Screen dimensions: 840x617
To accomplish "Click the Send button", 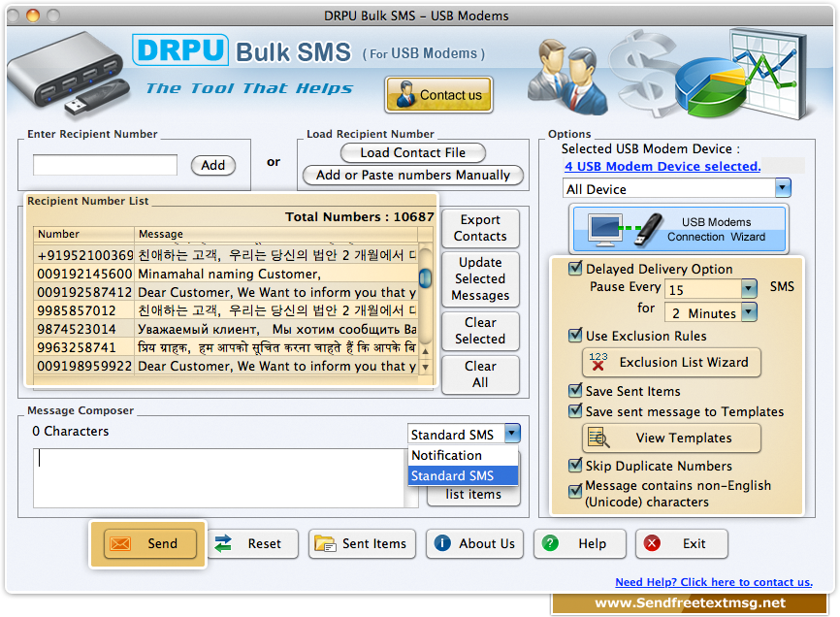I will click(x=150, y=543).
